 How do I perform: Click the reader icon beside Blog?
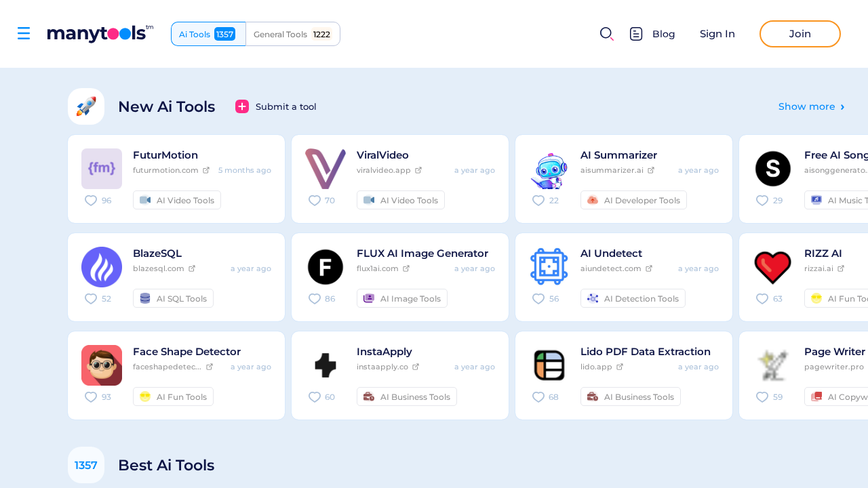pos(635,33)
